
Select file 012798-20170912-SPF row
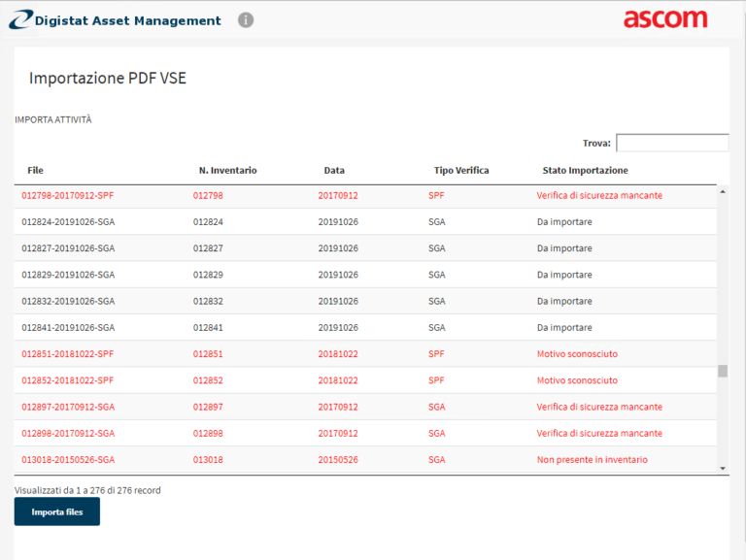click(68, 195)
